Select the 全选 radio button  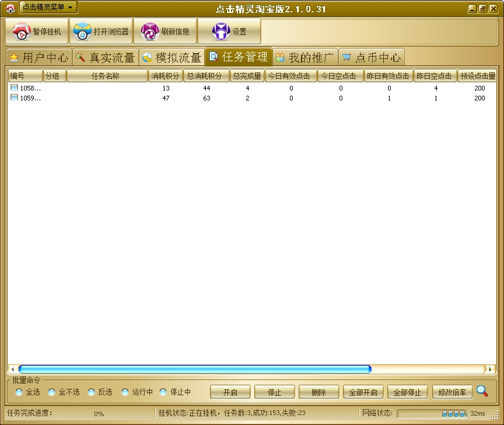(x=19, y=392)
